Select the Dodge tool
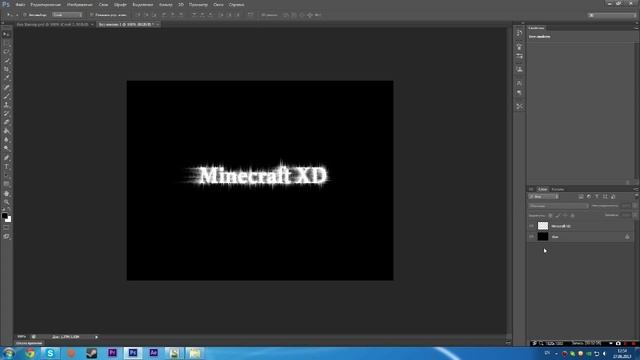Image resolution: width=640 pixels, height=360 pixels. click(x=7, y=149)
